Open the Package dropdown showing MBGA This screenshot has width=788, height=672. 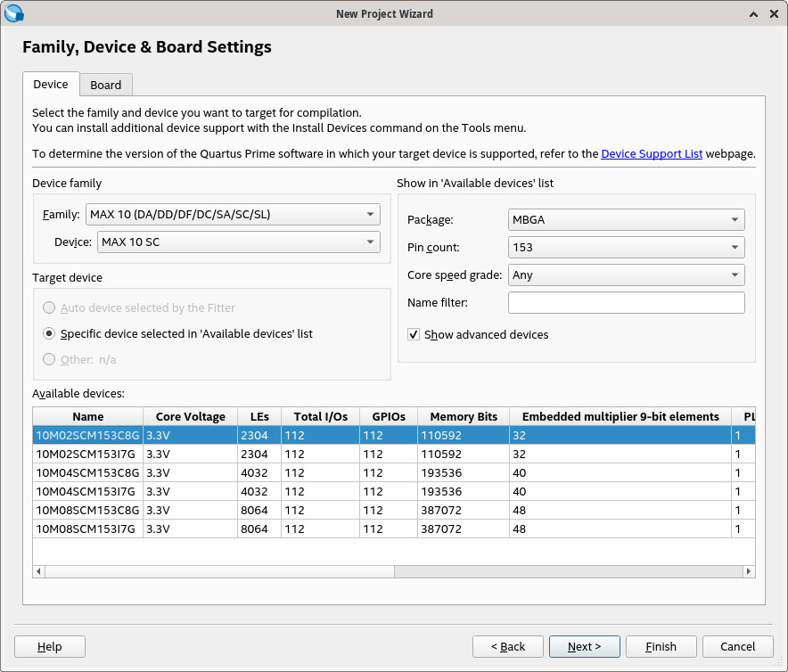(x=626, y=219)
